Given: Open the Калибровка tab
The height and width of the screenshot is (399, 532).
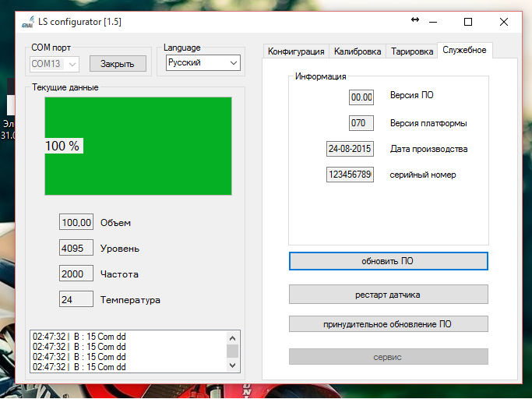Looking at the screenshot, I should (358, 51).
